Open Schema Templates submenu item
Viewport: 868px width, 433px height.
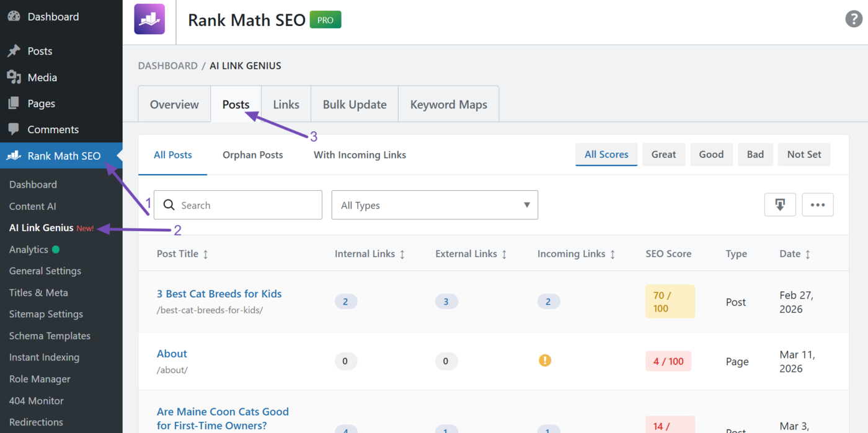50,336
